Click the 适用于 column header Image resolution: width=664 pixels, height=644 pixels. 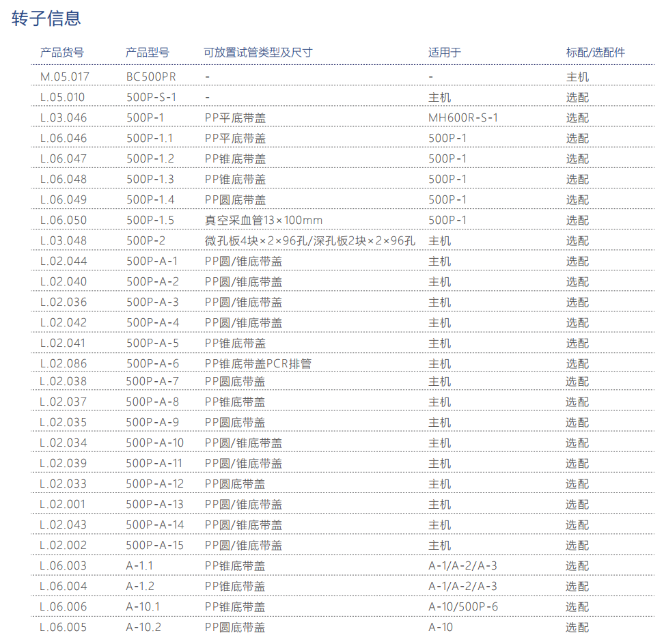(x=445, y=53)
